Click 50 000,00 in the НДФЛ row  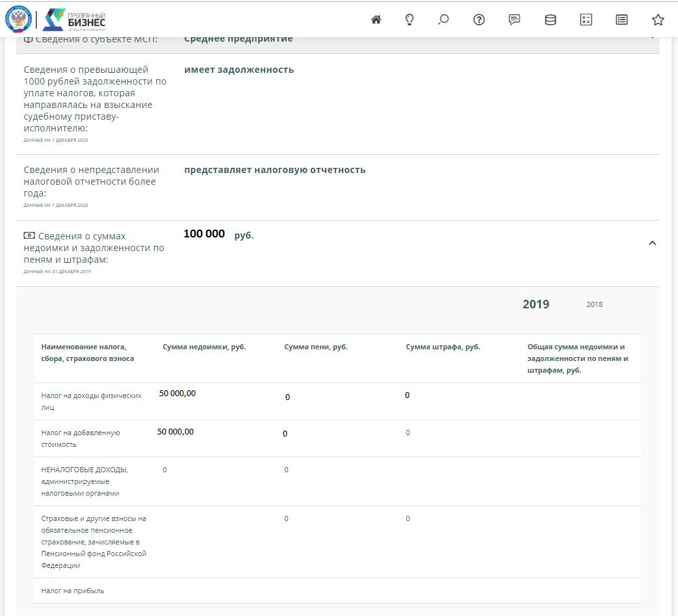pos(177,394)
